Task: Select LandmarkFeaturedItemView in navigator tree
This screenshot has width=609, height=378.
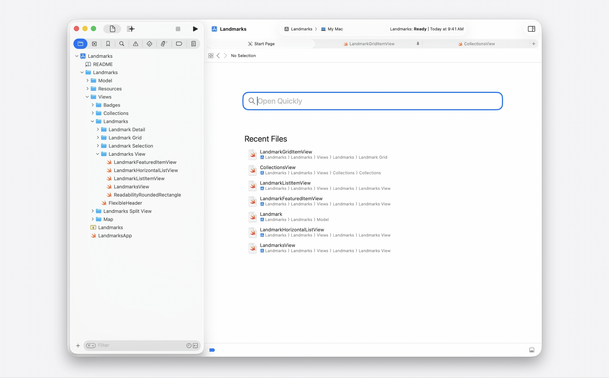Action: coord(141,162)
